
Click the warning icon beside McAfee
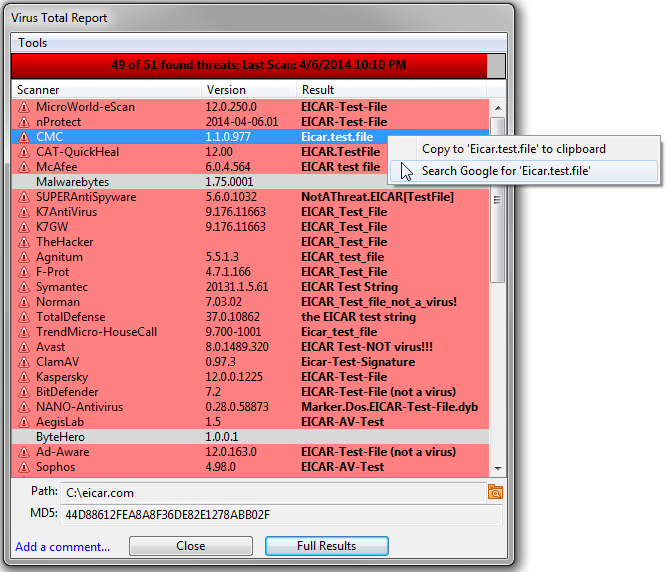click(24, 167)
